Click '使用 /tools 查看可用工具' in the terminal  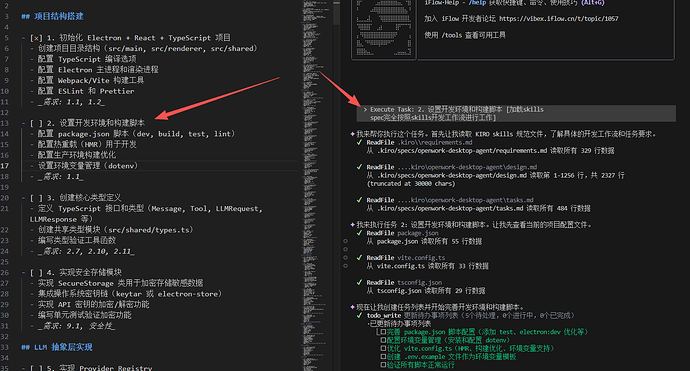(x=465, y=35)
